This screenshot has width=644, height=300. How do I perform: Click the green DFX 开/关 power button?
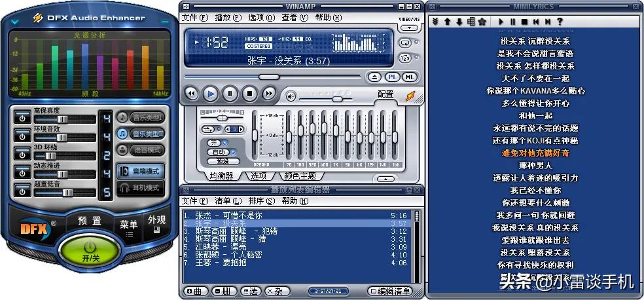pyautogui.click(x=90, y=251)
